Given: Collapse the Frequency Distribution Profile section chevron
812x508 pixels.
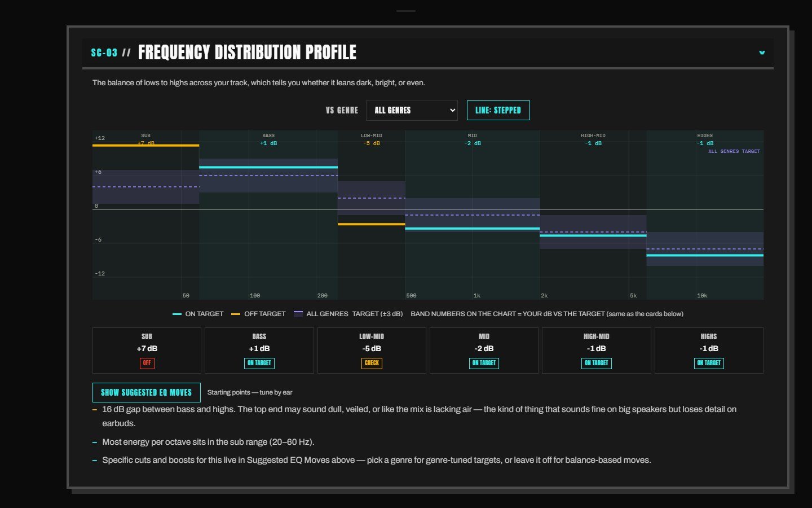Looking at the screenshot, I should click(762, 52).
